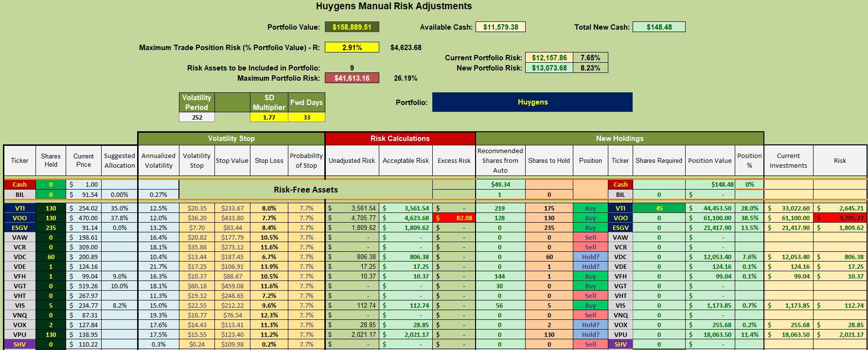Click the VTI shares to hold value 175
The height and width of the screenshot is (350, 868).
point(549,208)
